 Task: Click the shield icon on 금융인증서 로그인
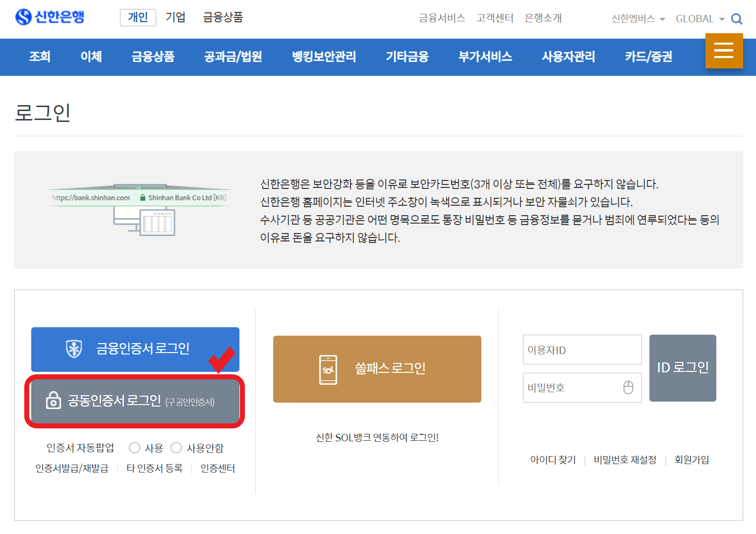click(74, 349)
